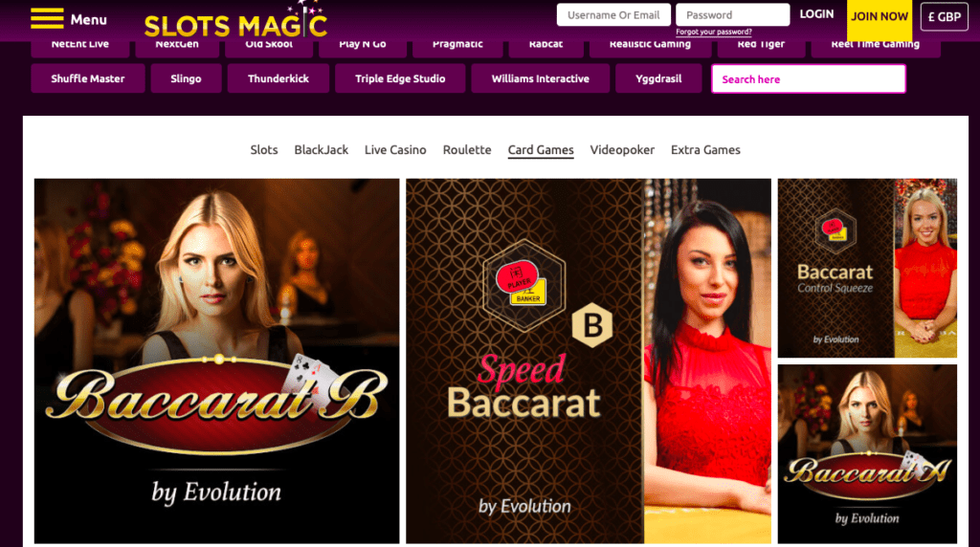Screen dimensions: 980x547
Task: Click the Slots Magic logo
Action: coord(236,21)
